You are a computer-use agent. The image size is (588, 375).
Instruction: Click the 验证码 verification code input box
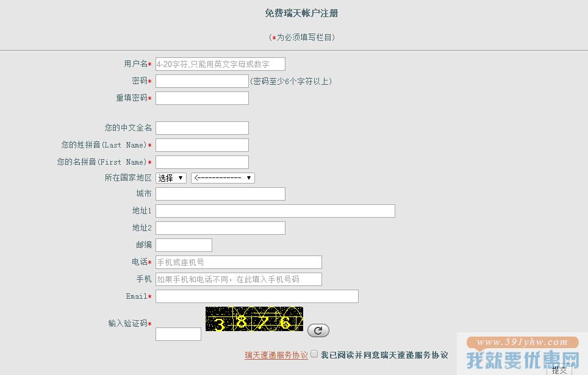(178, 334)
